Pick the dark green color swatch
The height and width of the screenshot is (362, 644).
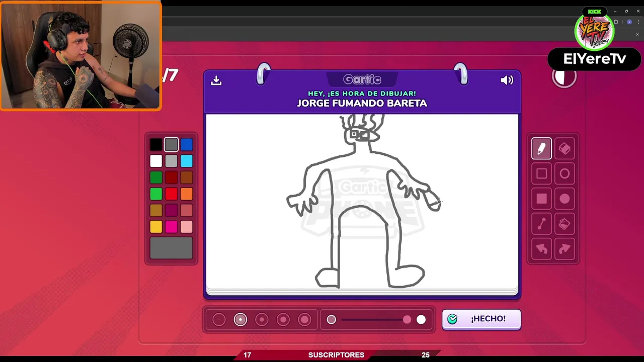click(x=156, y=177)
